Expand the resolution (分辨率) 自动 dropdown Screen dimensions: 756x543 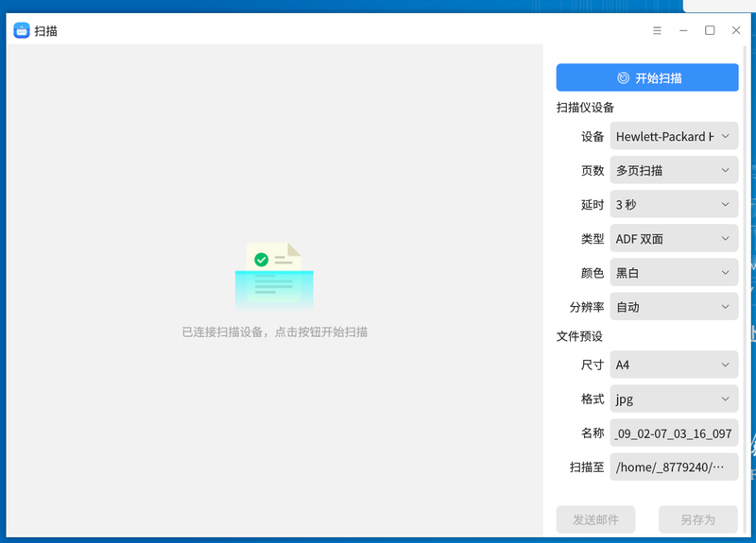674,307
